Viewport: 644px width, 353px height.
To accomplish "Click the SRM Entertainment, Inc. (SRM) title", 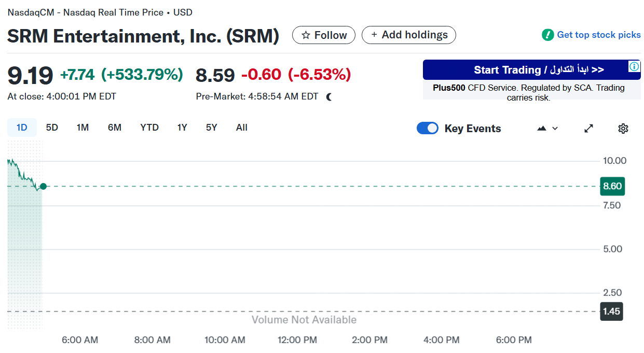I will point(143,36).
